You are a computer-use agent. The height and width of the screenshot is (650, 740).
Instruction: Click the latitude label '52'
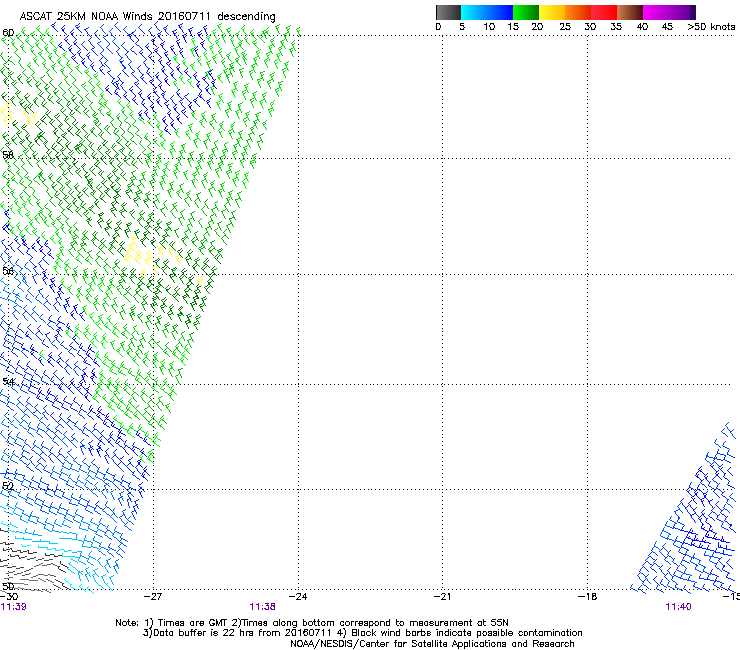[x=8, y=486]
